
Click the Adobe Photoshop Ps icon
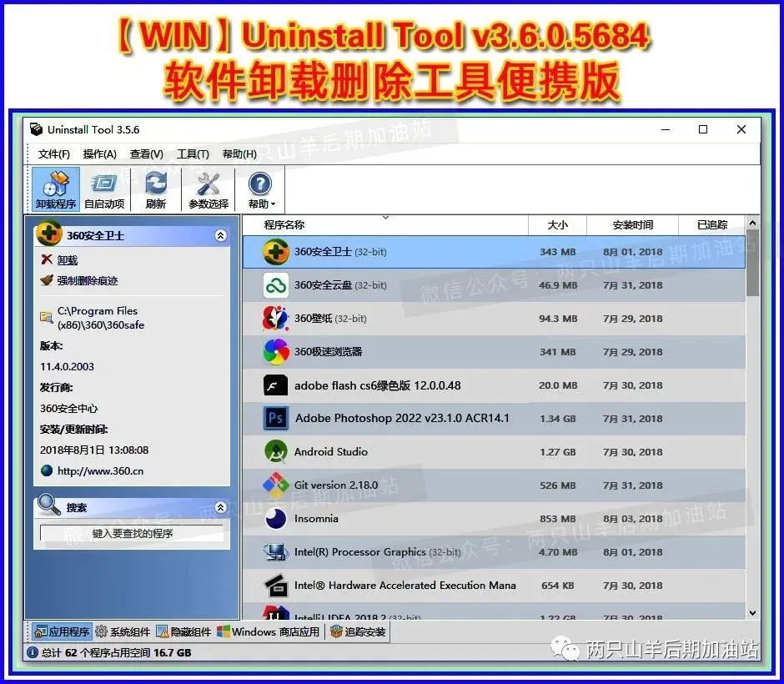click(275, 419)
